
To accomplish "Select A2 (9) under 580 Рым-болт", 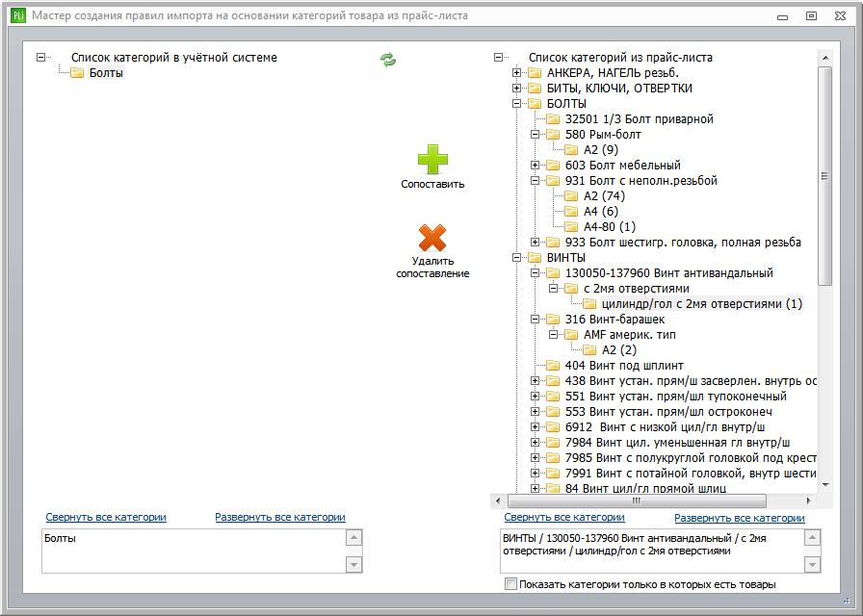I will tap(601, 149).
